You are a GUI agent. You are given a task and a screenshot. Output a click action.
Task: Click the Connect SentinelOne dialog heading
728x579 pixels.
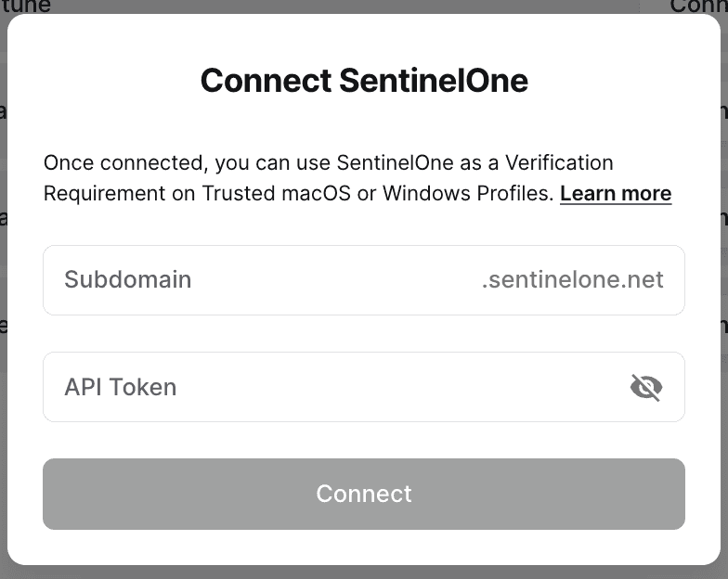364,81
